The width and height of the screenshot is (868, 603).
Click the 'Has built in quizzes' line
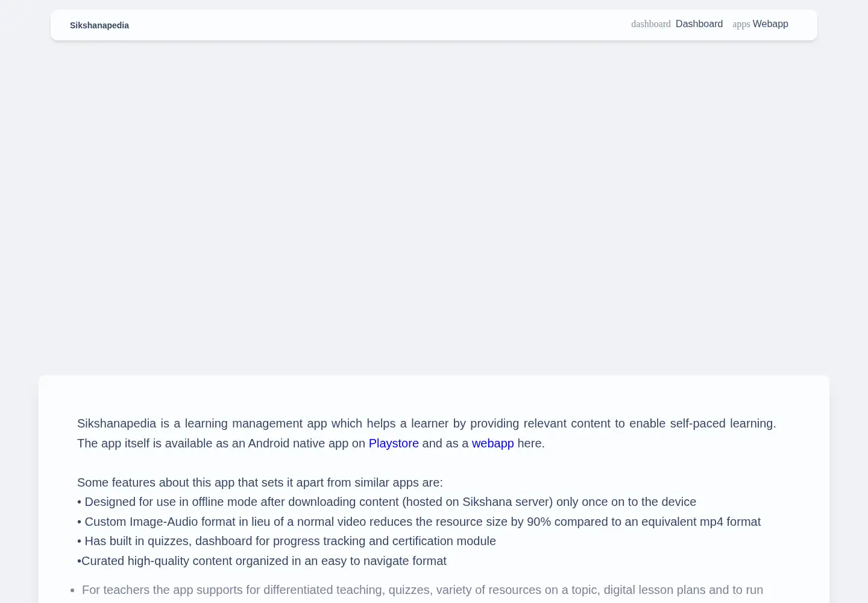tap(286, 541)
